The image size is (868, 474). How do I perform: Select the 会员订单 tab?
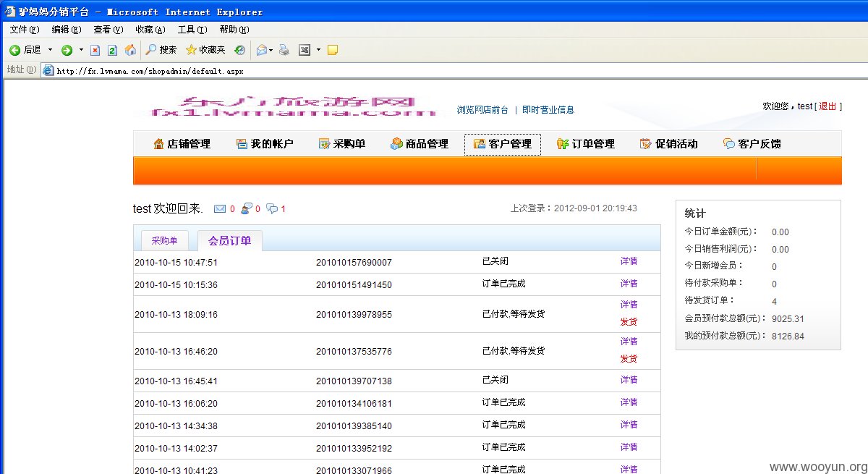coord(229,241)
